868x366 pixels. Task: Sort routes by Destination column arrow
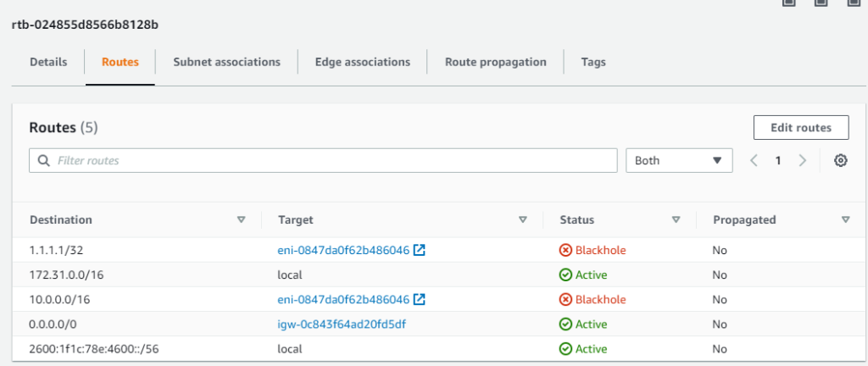pos(242,219)
